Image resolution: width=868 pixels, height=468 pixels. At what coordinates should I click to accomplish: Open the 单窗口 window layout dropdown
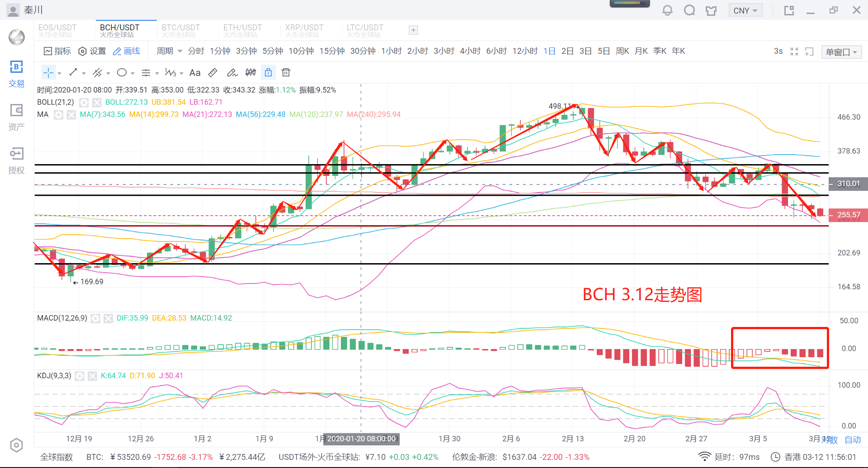click(841, 52)
